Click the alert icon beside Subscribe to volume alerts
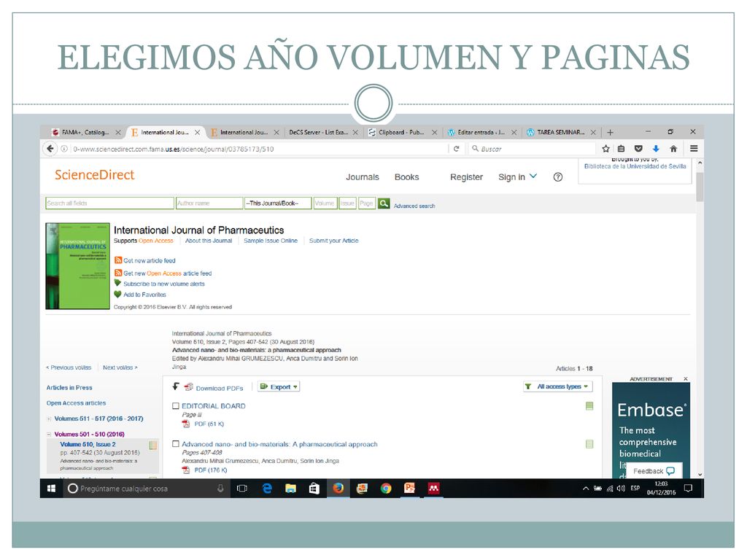 point(117,284)
